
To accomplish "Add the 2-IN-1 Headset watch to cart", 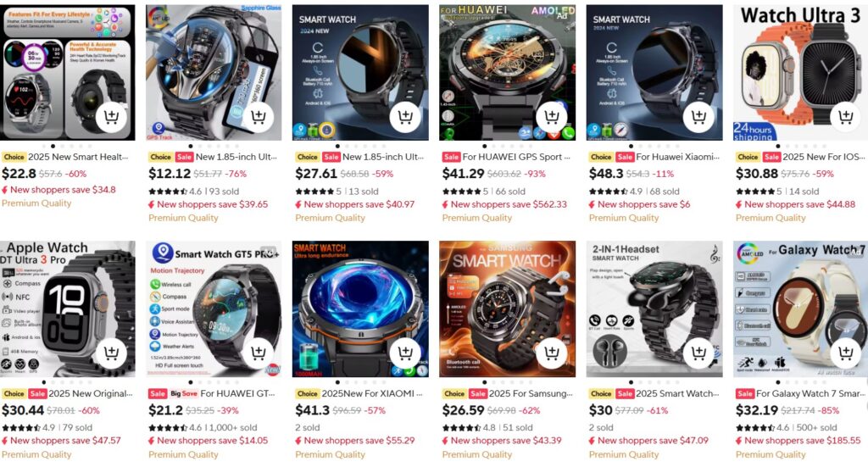I will click(x=698, y=353).
